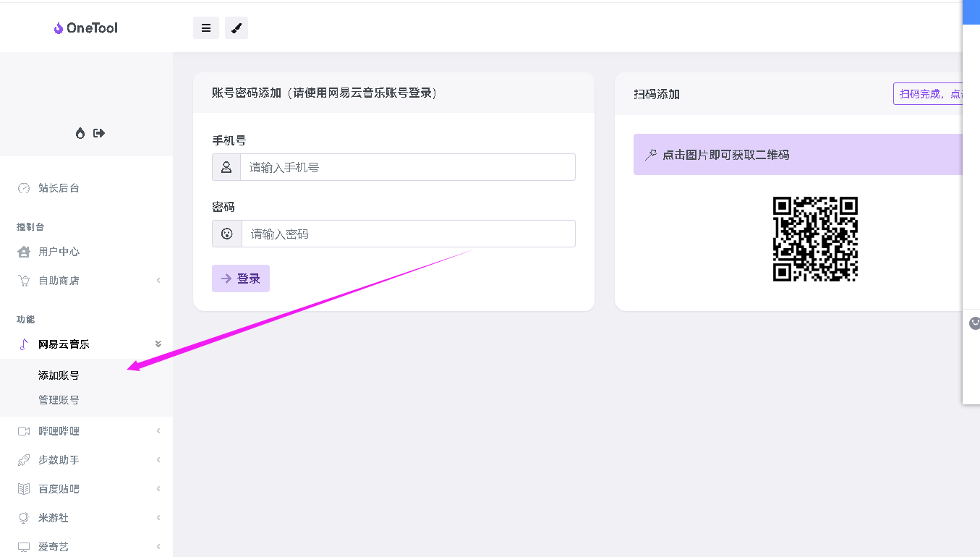Viewport: 980px width, 557px height.
Task: Click the rocket icon beside 步数助手
Action: (24, 460)
